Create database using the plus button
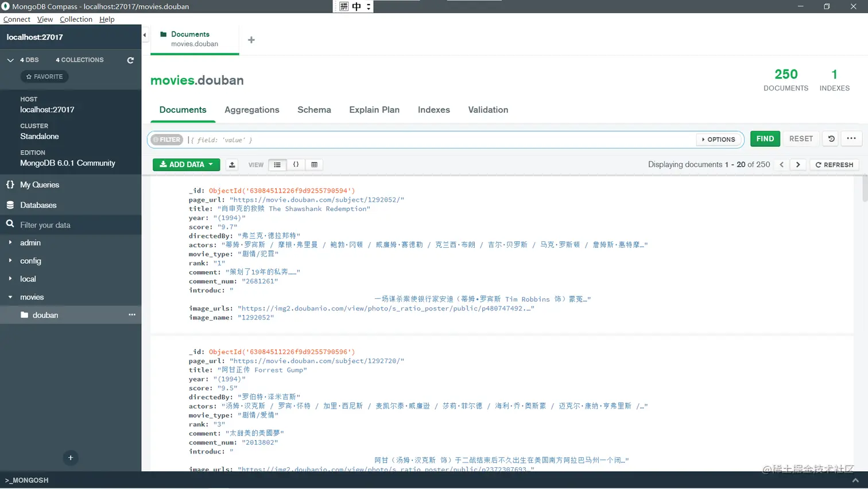The width and height of the screenshot is (868, 489). (x=71, y=458)
